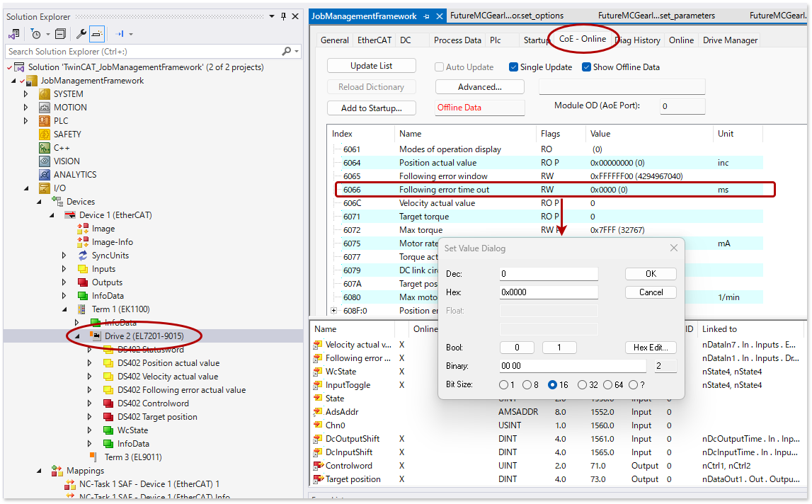Click the Term 3 (EL9011) terminal icon
This screenshot has height=504, width=812.
[93, 457]
